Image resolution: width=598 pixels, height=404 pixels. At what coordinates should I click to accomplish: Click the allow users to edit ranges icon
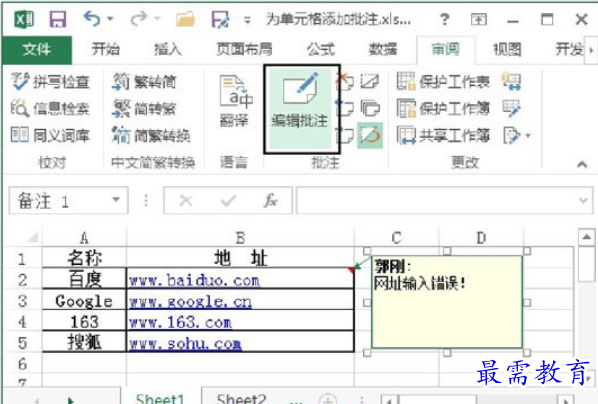point(511,108)
